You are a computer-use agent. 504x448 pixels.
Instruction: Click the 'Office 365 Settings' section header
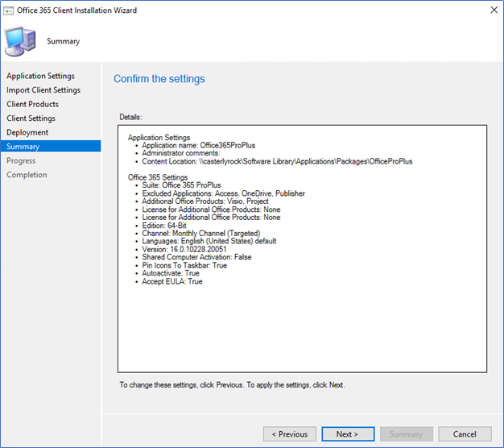(158, 177)
